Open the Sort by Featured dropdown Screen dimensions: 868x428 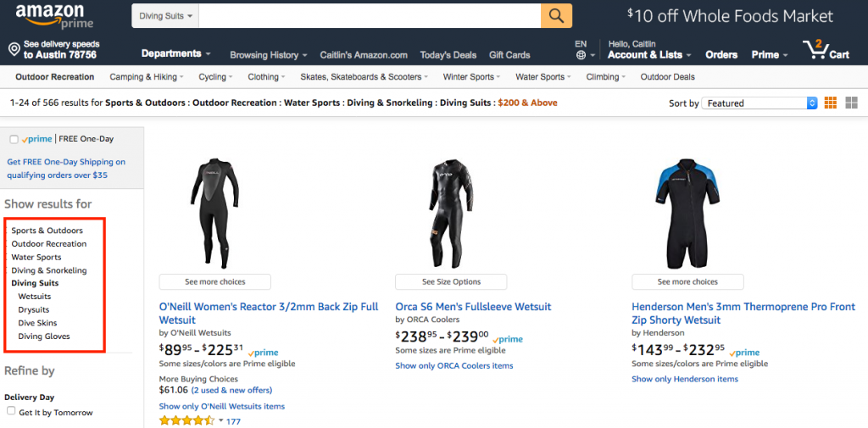pyautogui.click(x=759, y=103)
